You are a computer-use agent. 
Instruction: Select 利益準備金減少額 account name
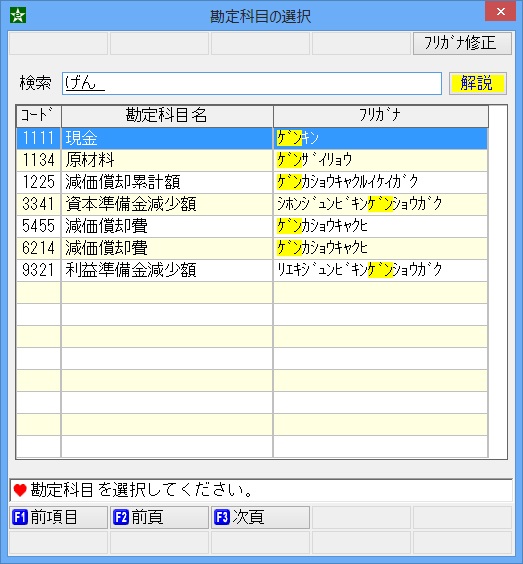point(167,270)
